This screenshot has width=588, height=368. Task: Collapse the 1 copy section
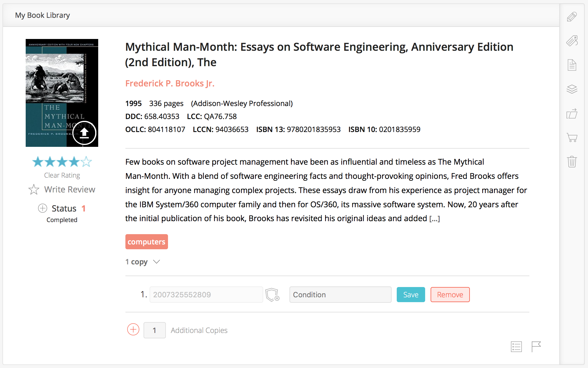click(157, 262)
